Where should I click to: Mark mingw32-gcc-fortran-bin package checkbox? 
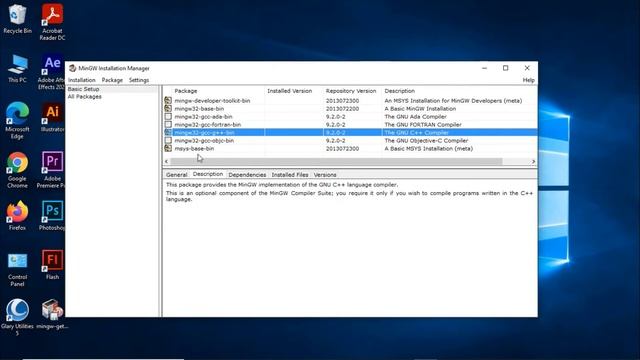(168, 124)
